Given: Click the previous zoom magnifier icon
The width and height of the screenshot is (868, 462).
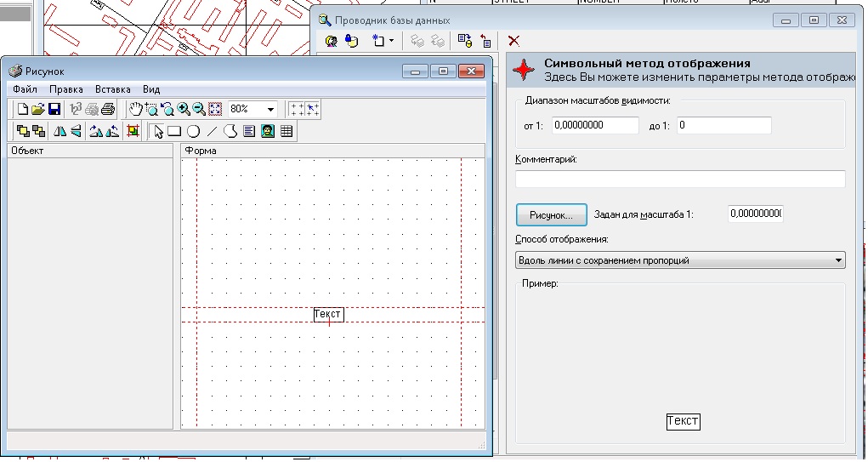Looking at the screenshot, I should [167, 109].
